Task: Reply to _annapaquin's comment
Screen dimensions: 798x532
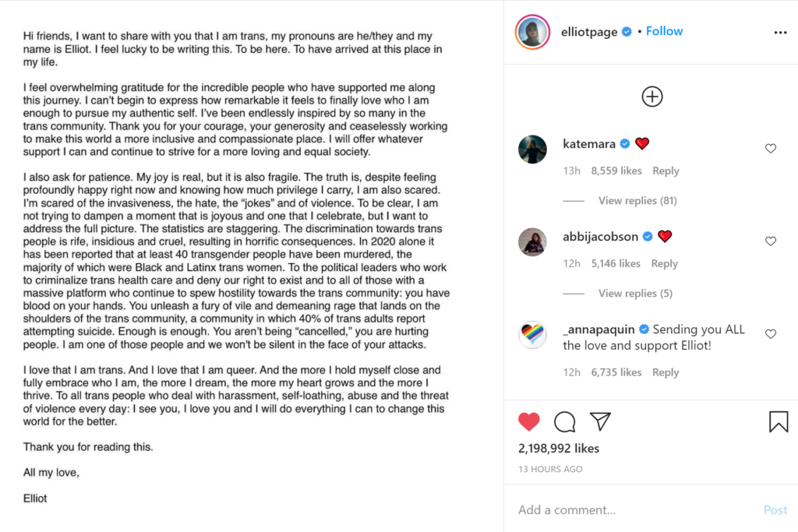Action: (x=666, y=372)
